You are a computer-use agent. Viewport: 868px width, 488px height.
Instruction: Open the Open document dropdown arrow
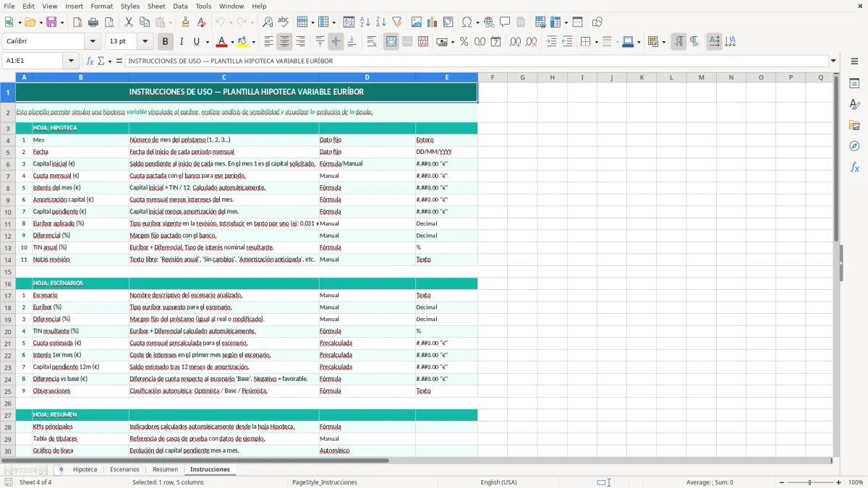point(40,22)
